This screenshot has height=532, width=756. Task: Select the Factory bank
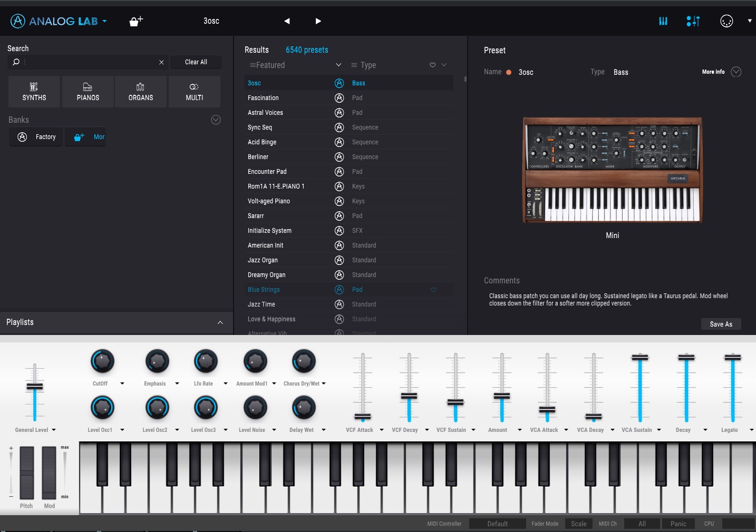[36, 137]
